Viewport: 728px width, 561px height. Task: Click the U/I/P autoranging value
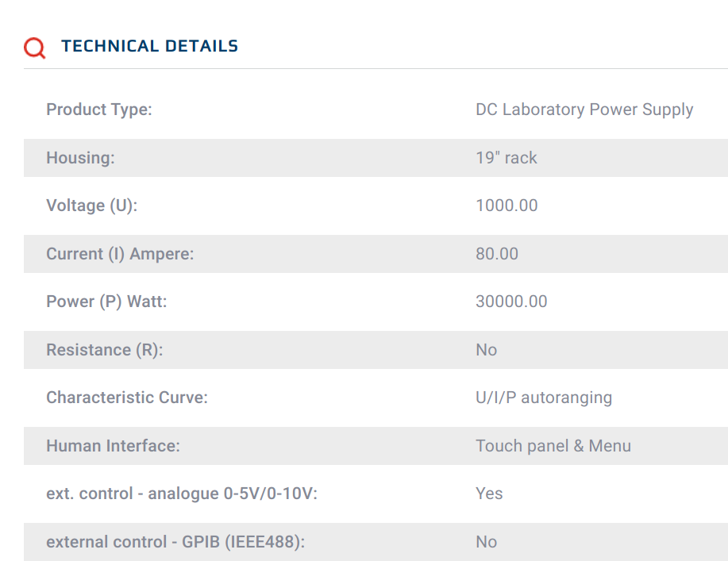pos(544,398)
